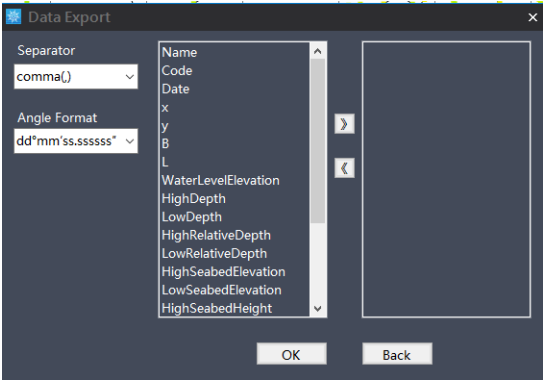Open the Angle Format dropdown
This screenshot has height=382, width=543.
coord(76,141)
